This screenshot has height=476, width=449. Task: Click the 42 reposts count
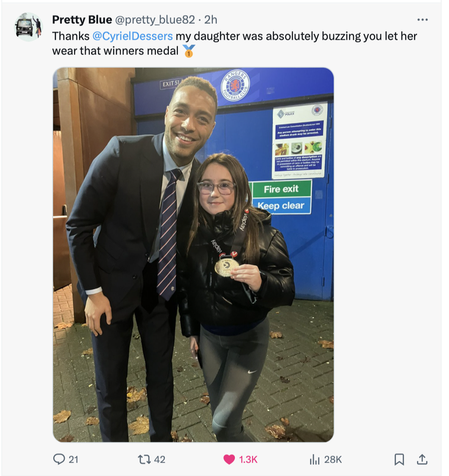159,459
